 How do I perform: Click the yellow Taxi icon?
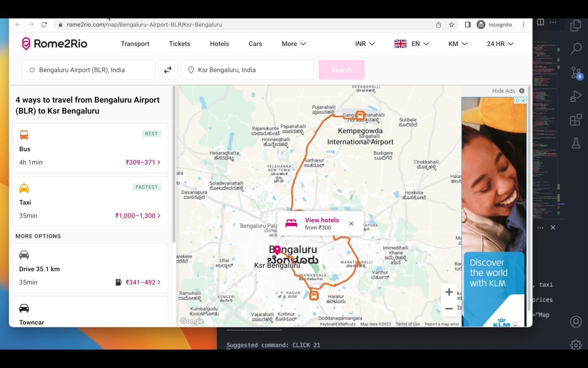[x=24, y=188]
